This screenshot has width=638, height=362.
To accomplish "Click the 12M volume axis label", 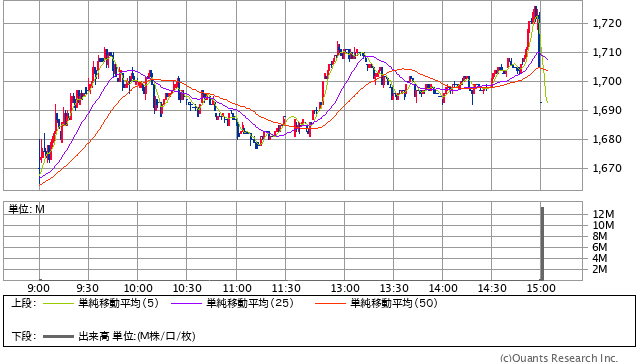I will [x=603, y=214].
